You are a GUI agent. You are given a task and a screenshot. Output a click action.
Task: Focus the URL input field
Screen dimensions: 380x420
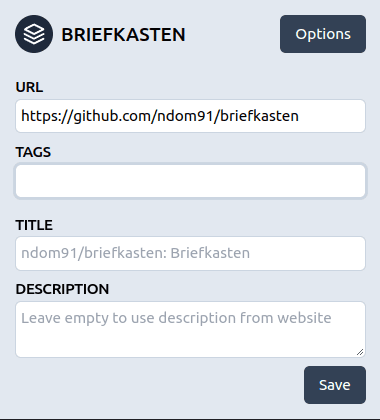click(190, 116)
